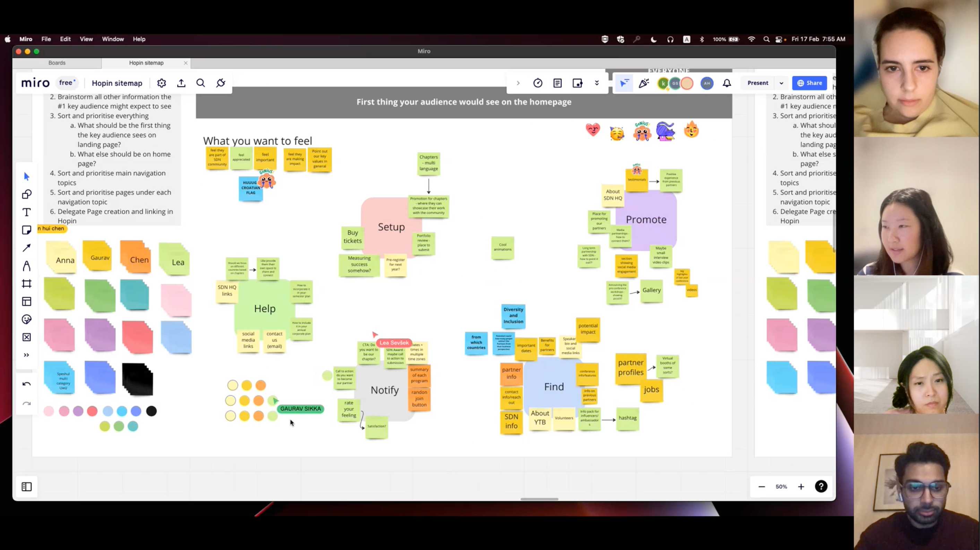
Task: Open help question mark button
Action: [821, 487]
